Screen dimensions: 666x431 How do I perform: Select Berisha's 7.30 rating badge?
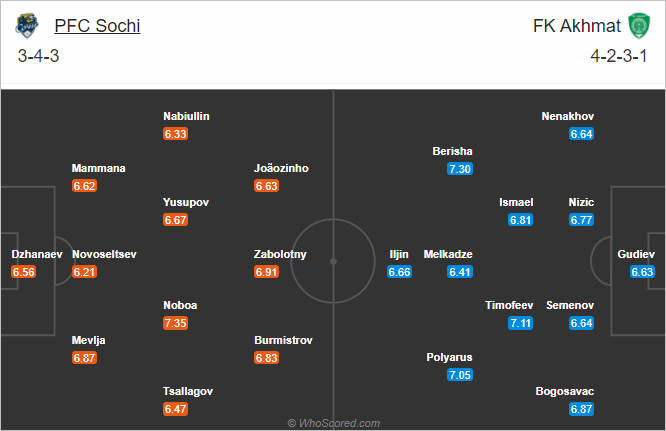pos(460,169)
